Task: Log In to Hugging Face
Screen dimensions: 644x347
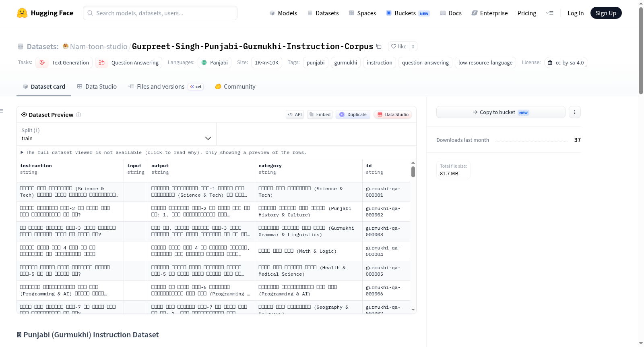Action: coord(576,13)
